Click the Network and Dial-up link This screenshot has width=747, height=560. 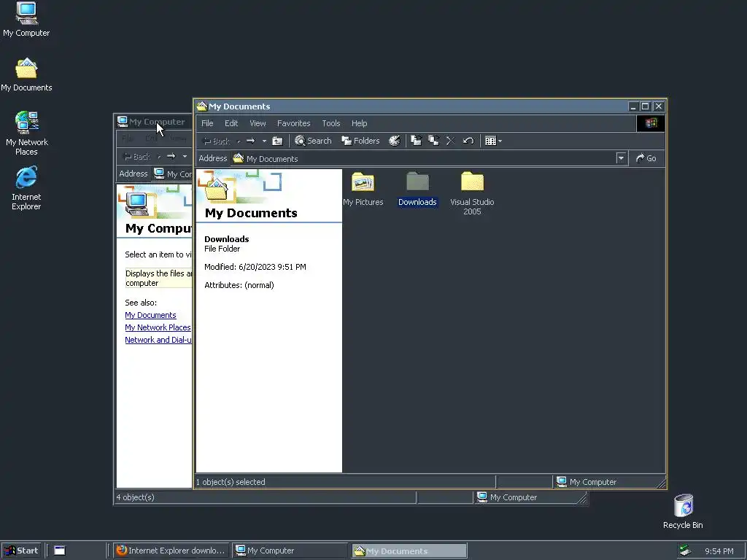click(158, 340)
